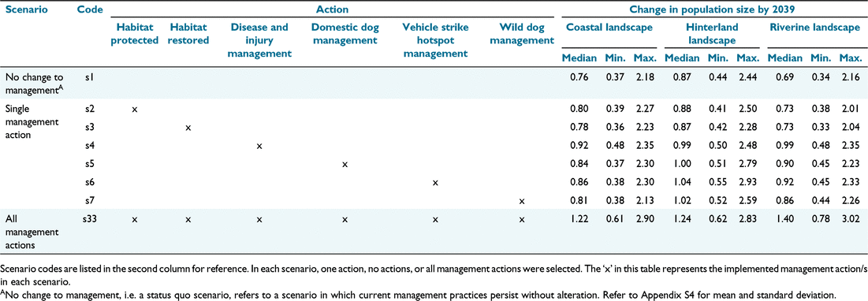
Task: Click the Wild dog management 'x' in row s33
Action: coord(521,220)
